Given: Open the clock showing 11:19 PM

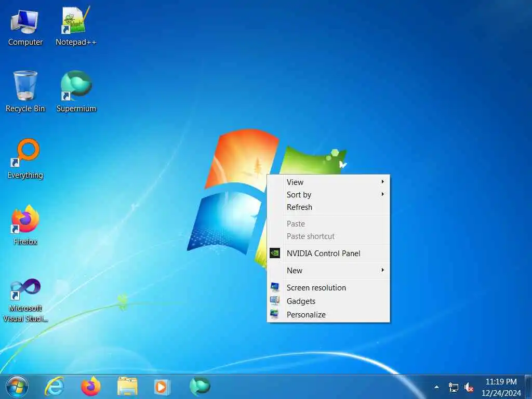Looking at the screenshot, I should point(501,387).
